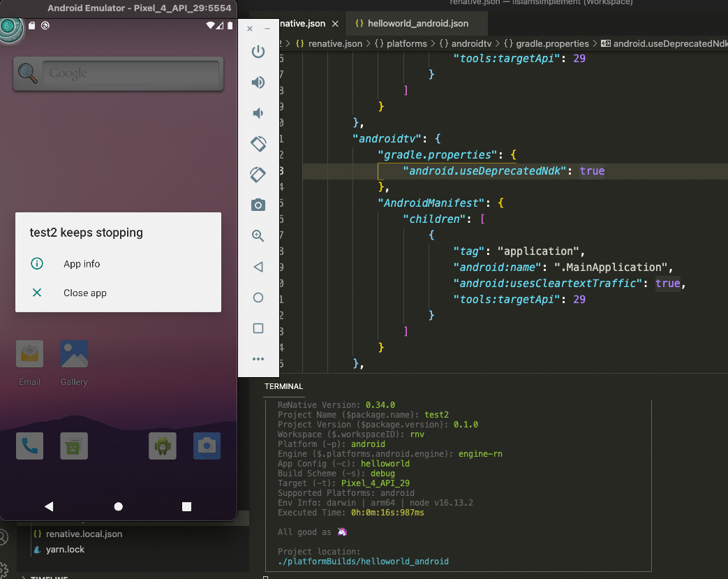This screenshot has width=728, height=579.
Task: Select the TERMINAL panel tab
Action: point(283,386)
